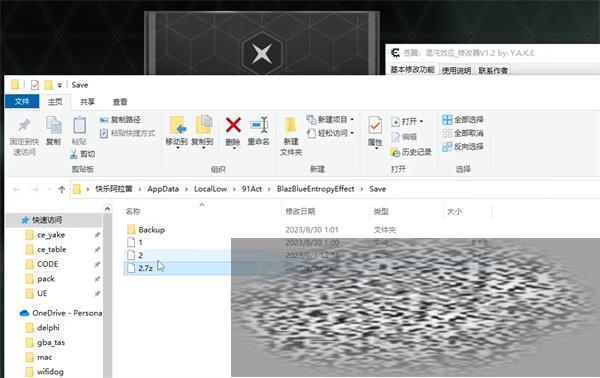Click the scissors Cut button
The width and height of the screenshot is (600, 378).
[x=83, y=154]
